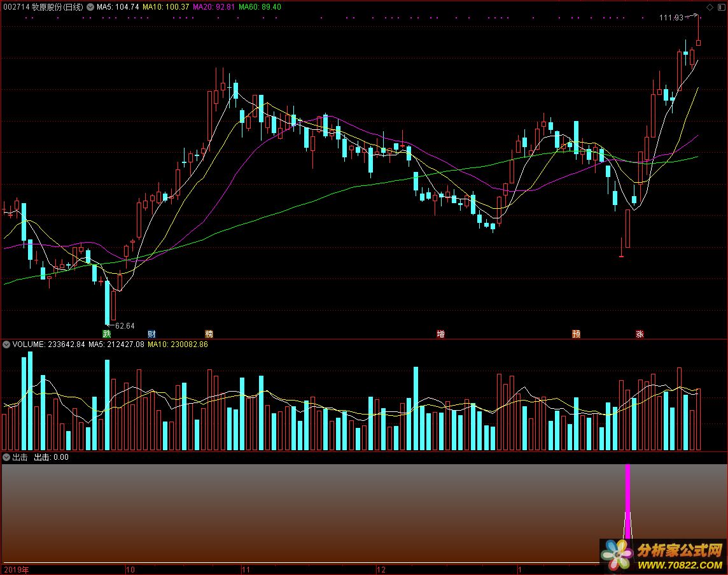
Task: Open the 分析家公式网 watermark link
Action: pos(680,548)
